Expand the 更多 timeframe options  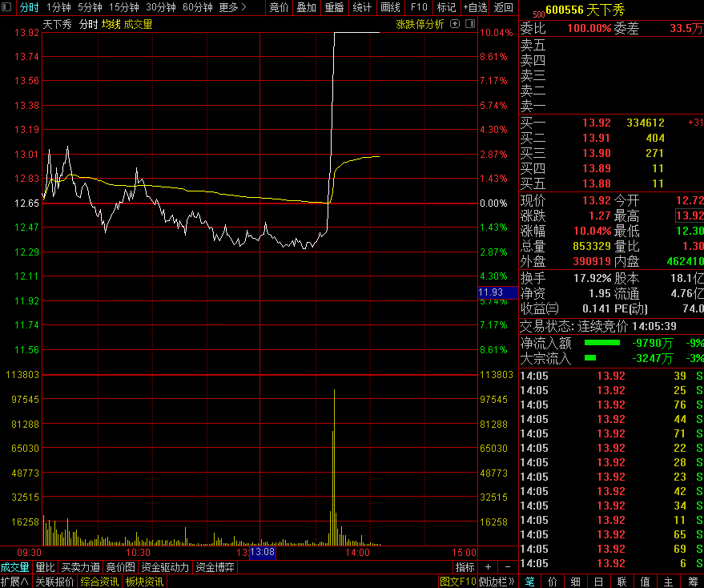coord(231,8)
